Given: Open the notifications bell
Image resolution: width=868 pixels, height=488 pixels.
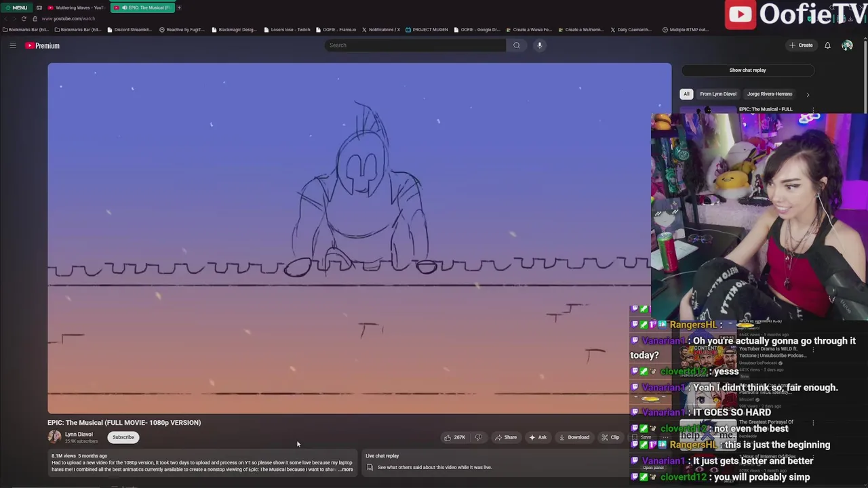Looking at the screenshot, I should point(827,45).
